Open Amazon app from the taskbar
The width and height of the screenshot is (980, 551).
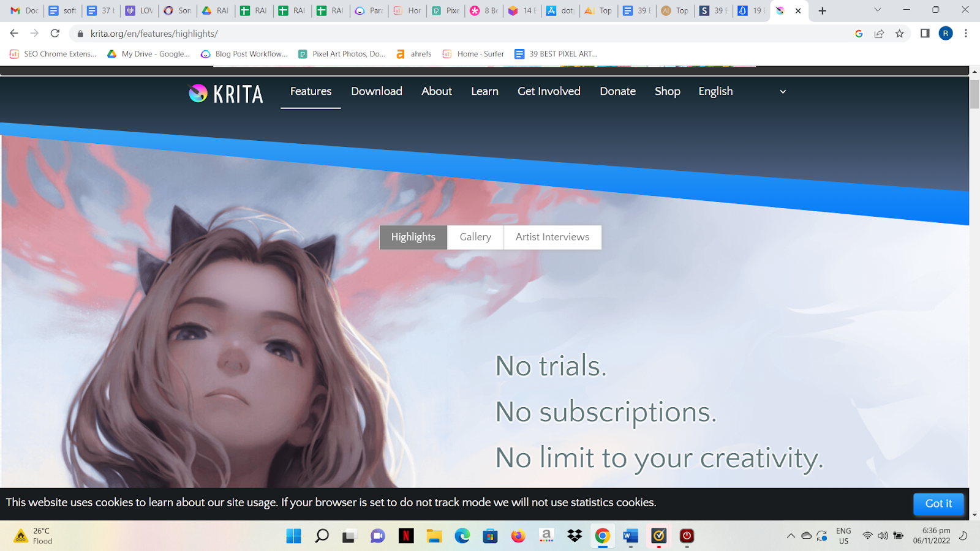(x=546, y=536)
